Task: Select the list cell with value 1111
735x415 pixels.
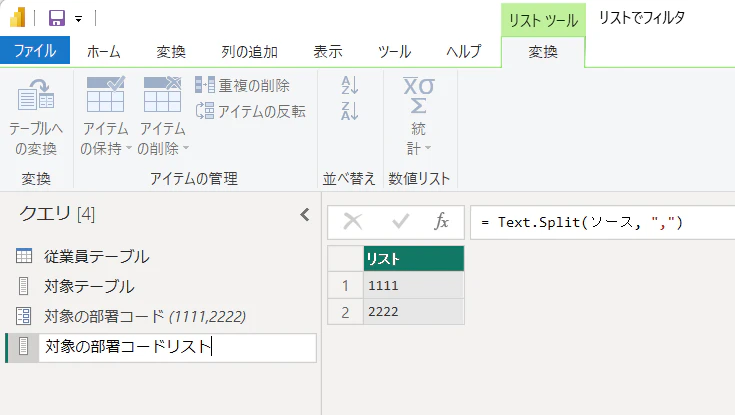Action: [414, 285]
